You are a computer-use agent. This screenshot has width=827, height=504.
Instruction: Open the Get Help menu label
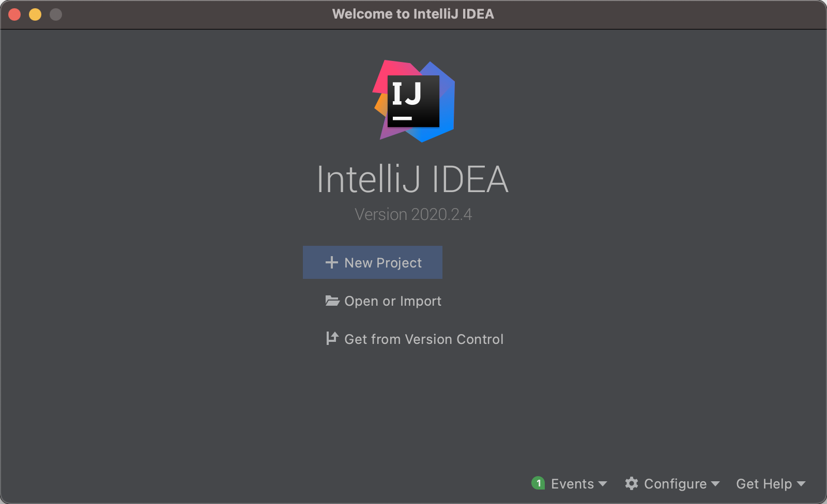763,484
